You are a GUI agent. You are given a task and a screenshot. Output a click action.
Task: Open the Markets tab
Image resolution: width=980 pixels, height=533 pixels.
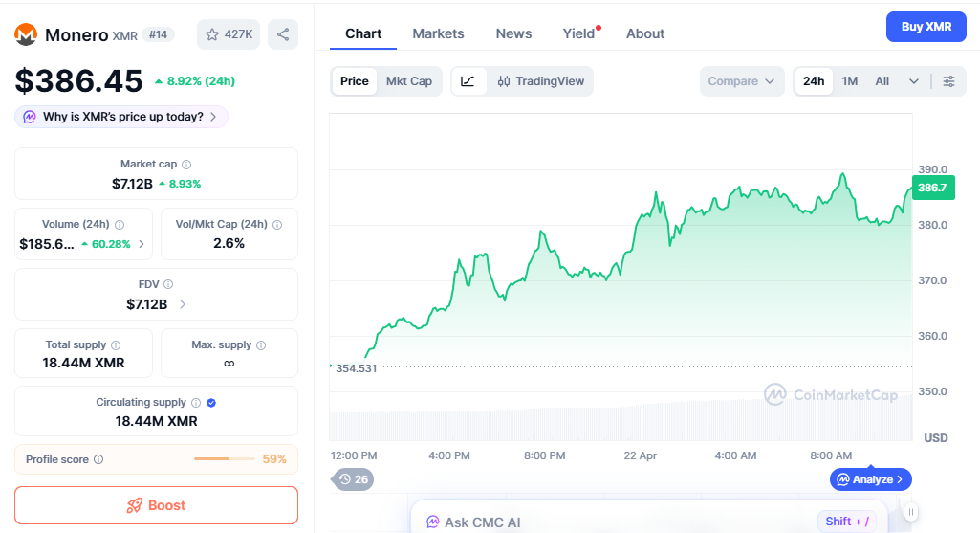(438, 33)
